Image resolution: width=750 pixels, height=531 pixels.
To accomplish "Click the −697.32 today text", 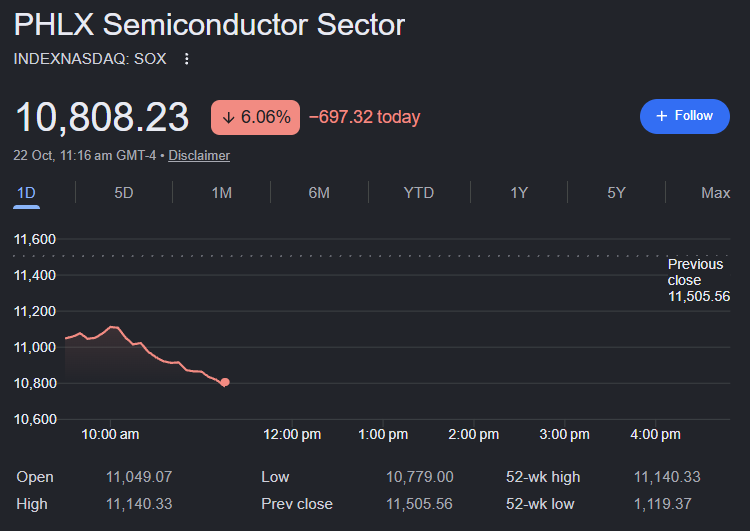I will click(x=364, y=117).
